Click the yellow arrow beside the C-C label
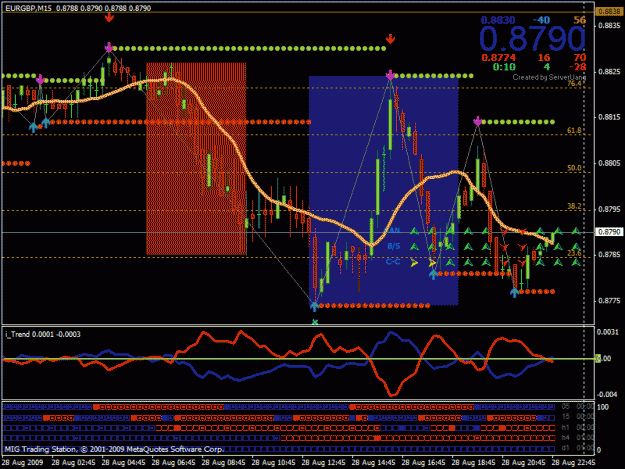625x469 pixels. [414, 263]
